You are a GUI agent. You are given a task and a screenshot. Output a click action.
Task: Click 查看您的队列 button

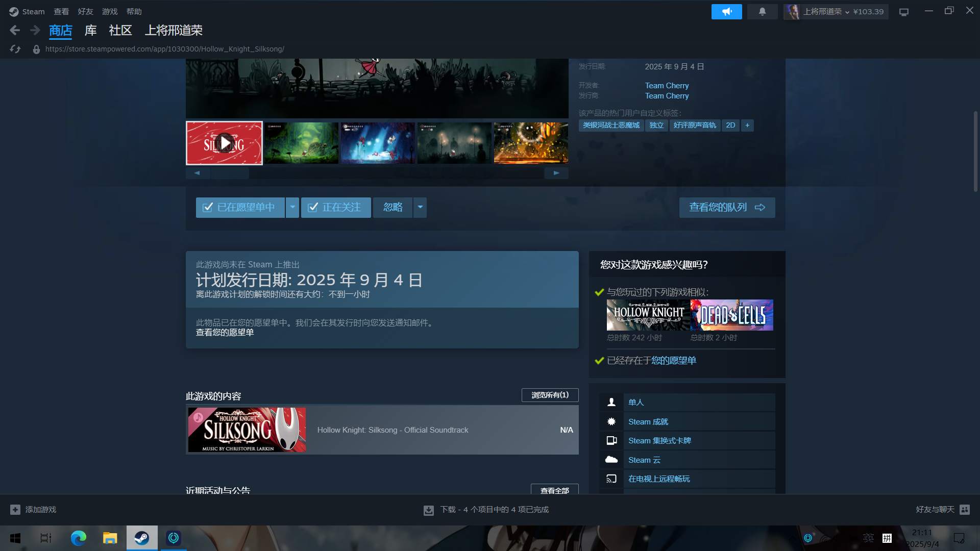click(727, 208)
